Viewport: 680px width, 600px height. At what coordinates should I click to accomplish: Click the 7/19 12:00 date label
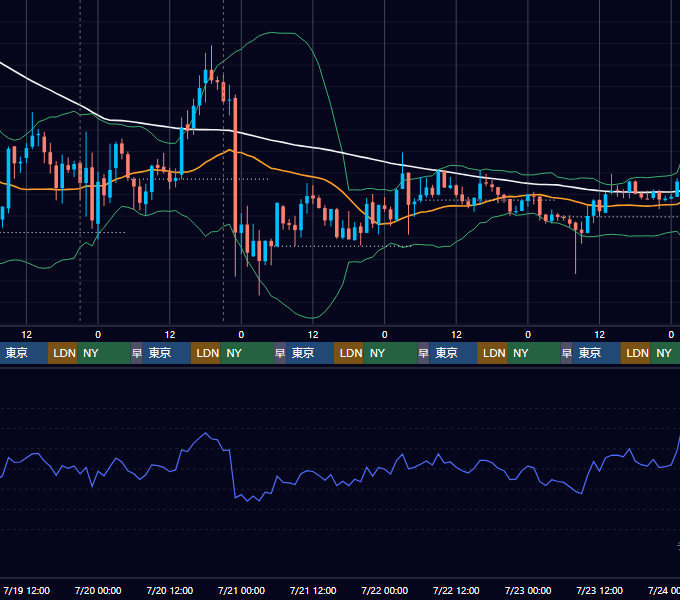point(26,590)
